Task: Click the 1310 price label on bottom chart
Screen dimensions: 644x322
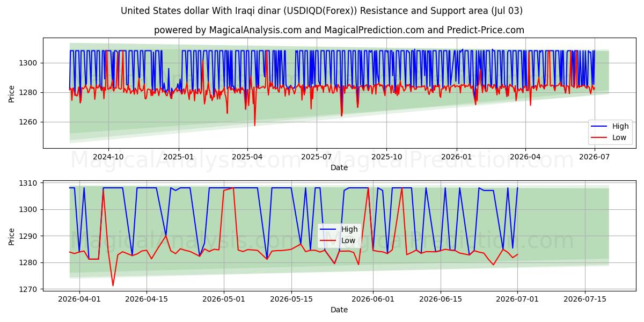Action: (30, 183)
